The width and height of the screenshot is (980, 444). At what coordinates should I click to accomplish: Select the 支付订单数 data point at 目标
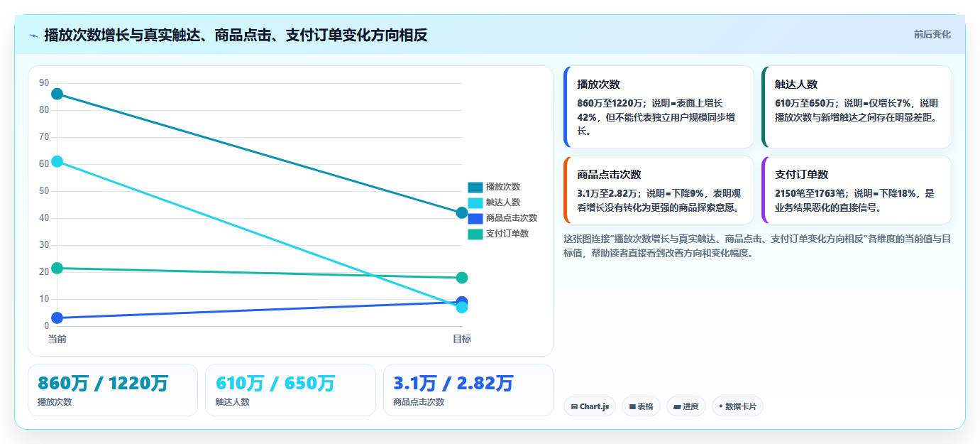pos(462,278)
